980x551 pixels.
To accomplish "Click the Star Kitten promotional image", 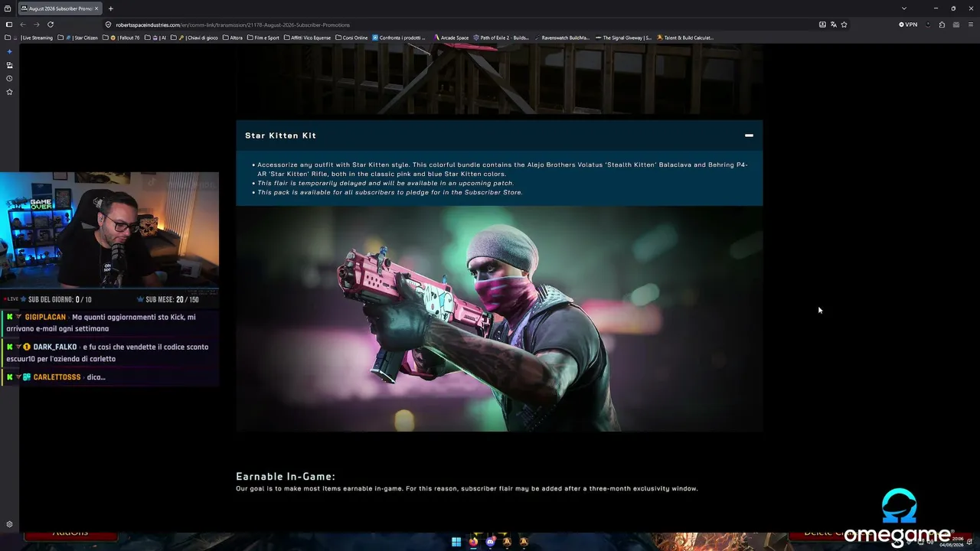I will pyautogui.click(x=499, y=319).
